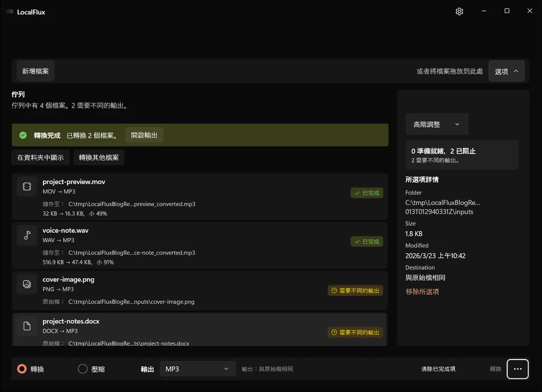Select the 轉換 radio button
Screen dimensions: 542x392
(22, 369)
